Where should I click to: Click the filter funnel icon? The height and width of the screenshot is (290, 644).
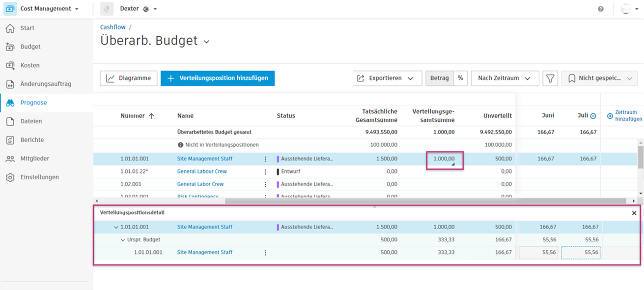(x=550, y=79)
